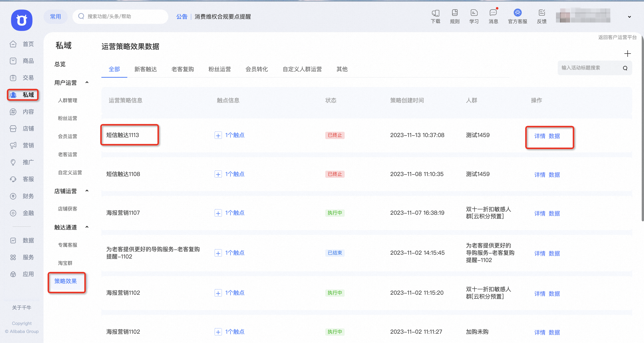Collapse the 触达通道 menu section
644x343 pixels.
click(87, 227)
